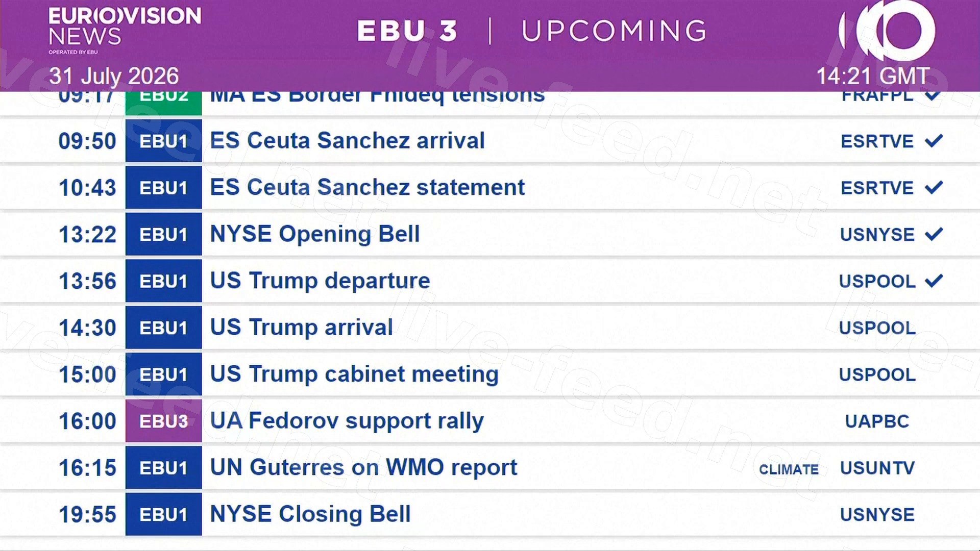Image resolution: width=980 pixels, height=551 pixels.
Task: Click the 31 July 2026 date
Action: [114, 76]
